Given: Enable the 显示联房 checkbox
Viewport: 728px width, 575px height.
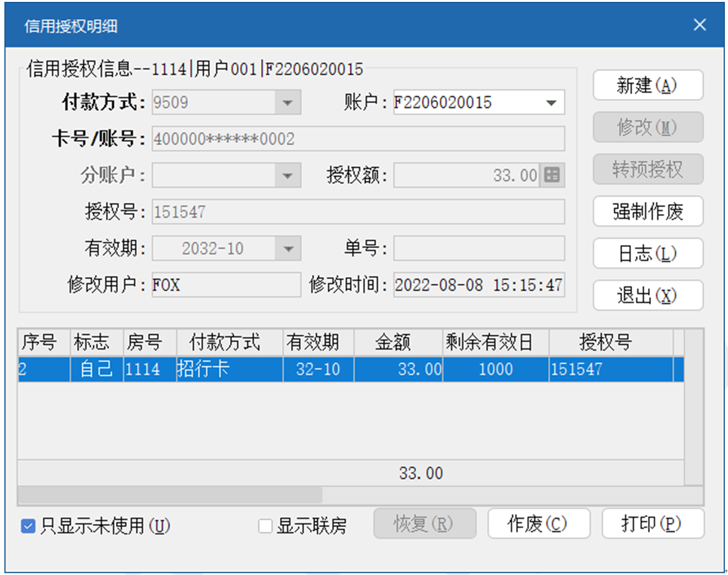Looking at the screenshot, I should tap(265, 526).
